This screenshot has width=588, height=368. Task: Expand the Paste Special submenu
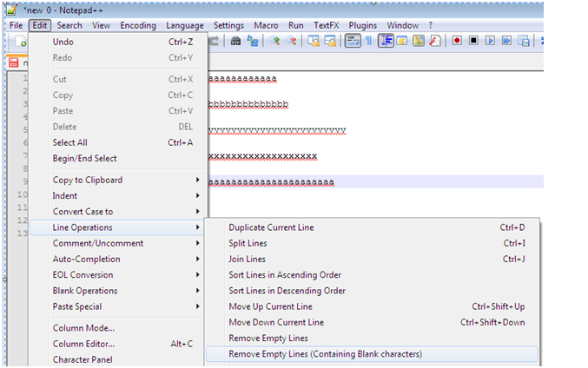tap(117, 306)
